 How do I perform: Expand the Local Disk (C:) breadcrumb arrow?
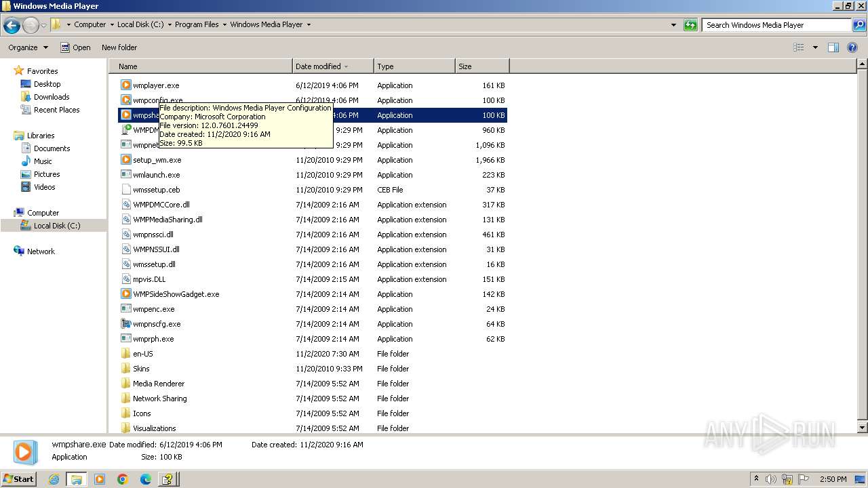[x=170, y=25]
